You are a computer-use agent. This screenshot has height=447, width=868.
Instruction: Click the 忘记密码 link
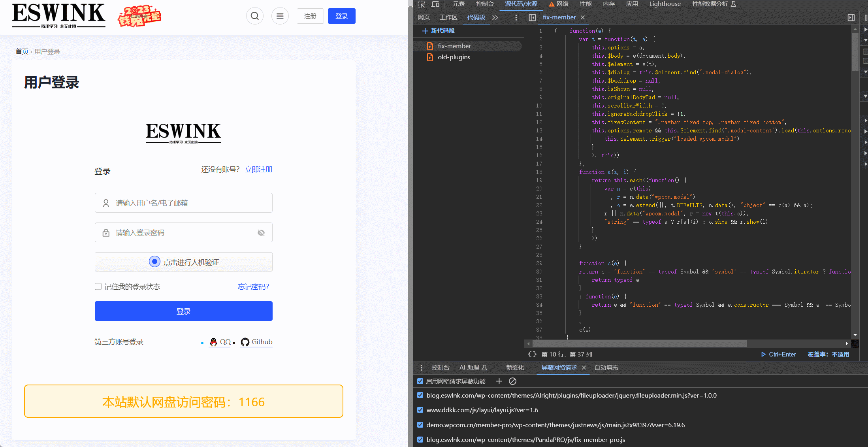pyautogui.click(x=253, y=287)
